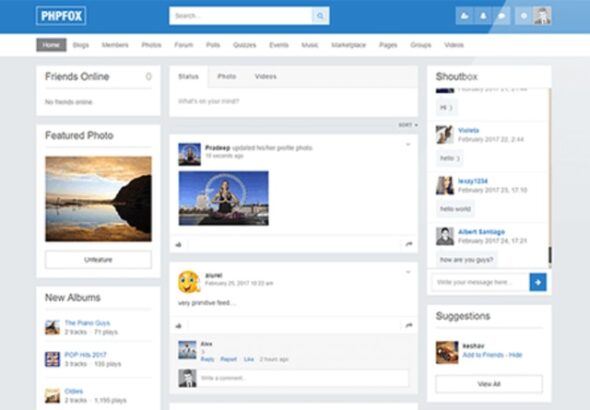Open Albert Santiago's profile link
590x410 pixels.
[481, 232]
